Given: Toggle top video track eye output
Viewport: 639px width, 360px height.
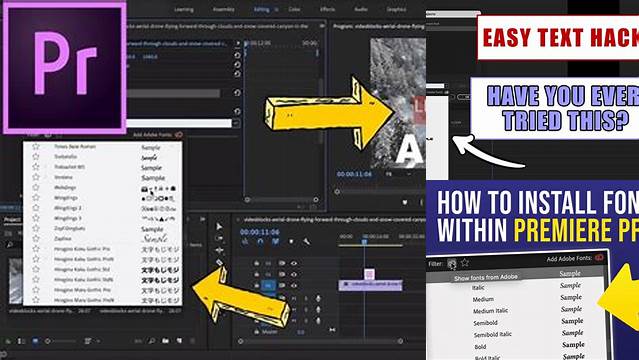Looking at the screenshot, I should (293, 263).
